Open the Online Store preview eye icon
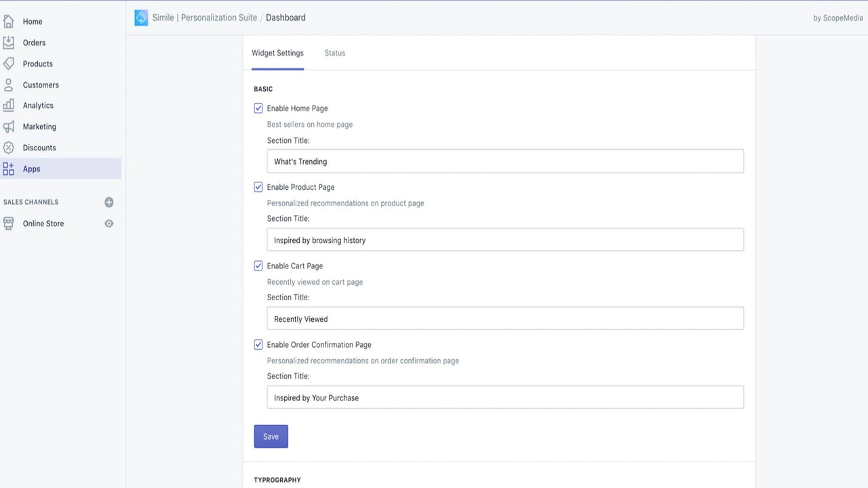 coord(109,223)
